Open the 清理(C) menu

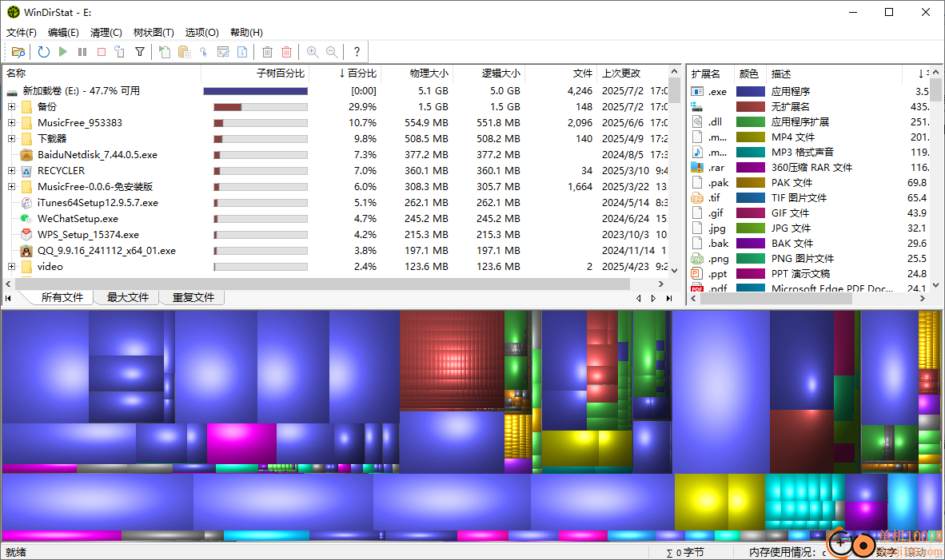click(x=106, y=33)
